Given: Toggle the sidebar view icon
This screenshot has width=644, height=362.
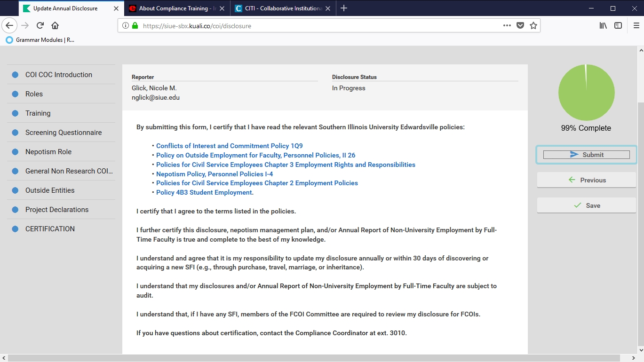Looking at the screenshot, I should pos(618,25).
